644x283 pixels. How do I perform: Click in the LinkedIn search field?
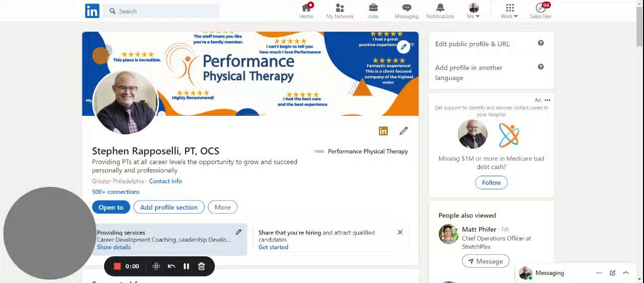162,11
